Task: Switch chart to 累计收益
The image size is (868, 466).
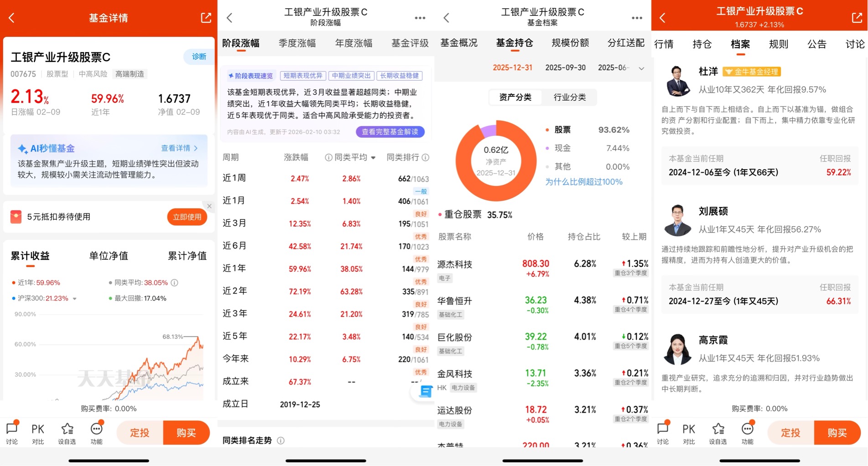Action: pyautogui.click(x=30, y=256)
